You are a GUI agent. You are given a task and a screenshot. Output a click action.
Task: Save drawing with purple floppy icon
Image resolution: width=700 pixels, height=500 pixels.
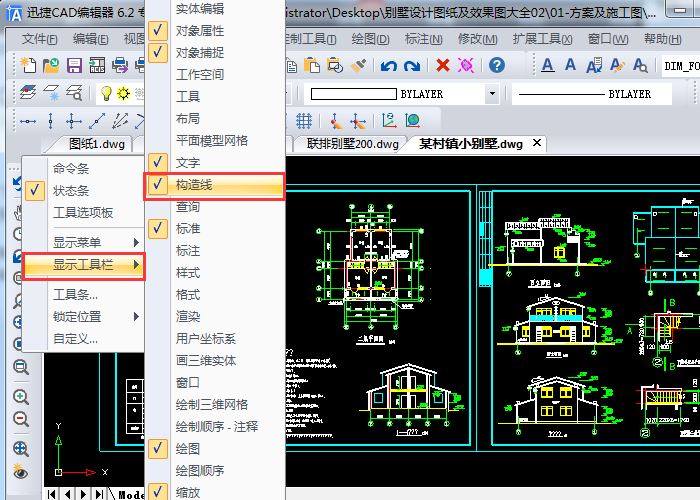pyautogui.click(x=74, y=65)
